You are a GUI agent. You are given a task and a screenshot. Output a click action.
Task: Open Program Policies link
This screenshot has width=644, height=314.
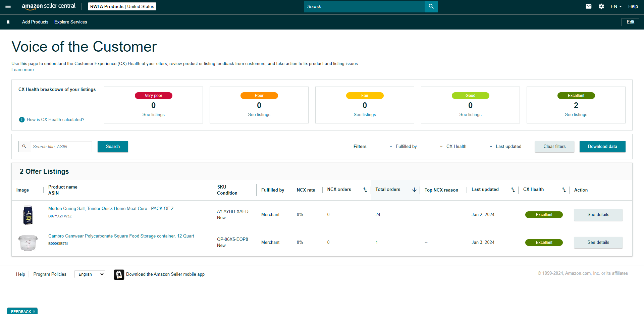(x=50, y=274)
